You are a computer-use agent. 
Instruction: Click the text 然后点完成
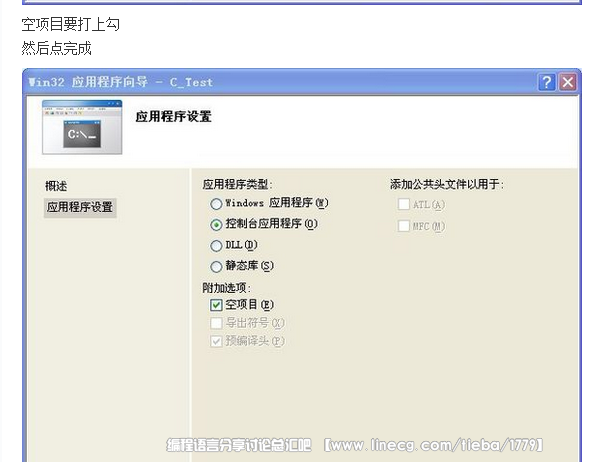tap(56, 48)
